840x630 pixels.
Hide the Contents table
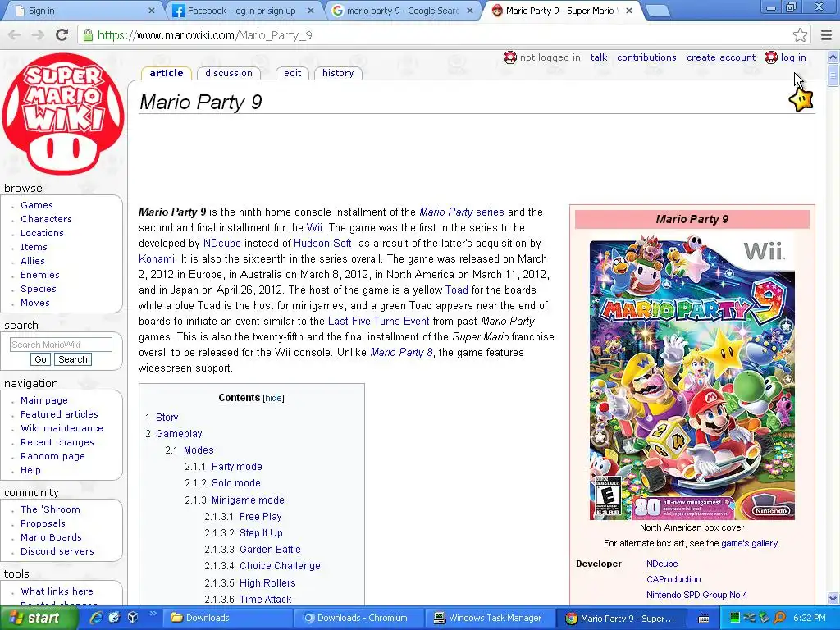[273, 398]
